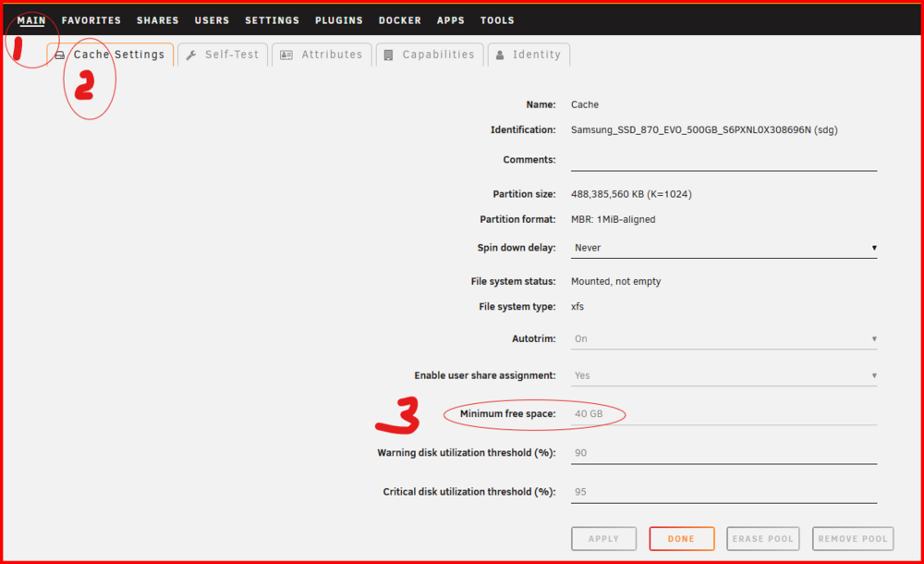Click the REMOVE POOL button
Image resolution: width=924 pixels, height=564 pixels.
click(x=853, y=539)
